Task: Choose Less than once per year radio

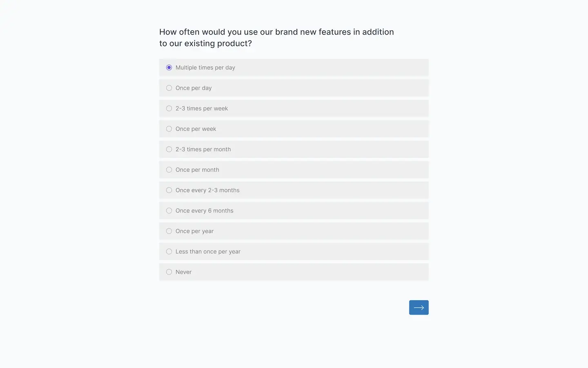Action: pos(169,251)
